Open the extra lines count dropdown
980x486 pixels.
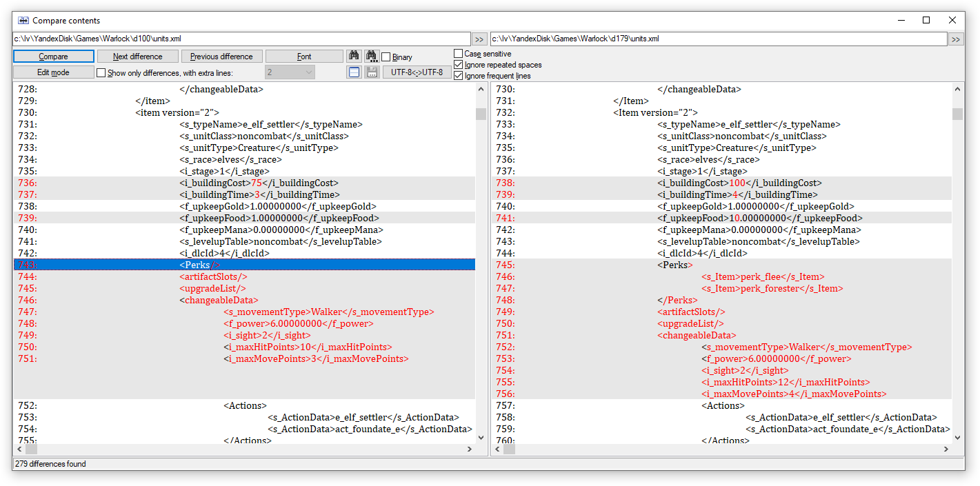[x=290, y=72]
